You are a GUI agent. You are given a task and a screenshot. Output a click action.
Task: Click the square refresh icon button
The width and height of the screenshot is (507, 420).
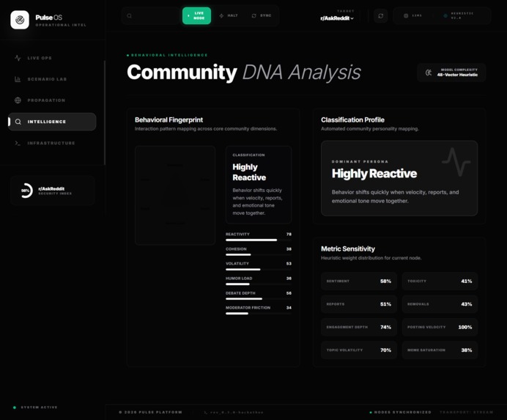(380, 15)
